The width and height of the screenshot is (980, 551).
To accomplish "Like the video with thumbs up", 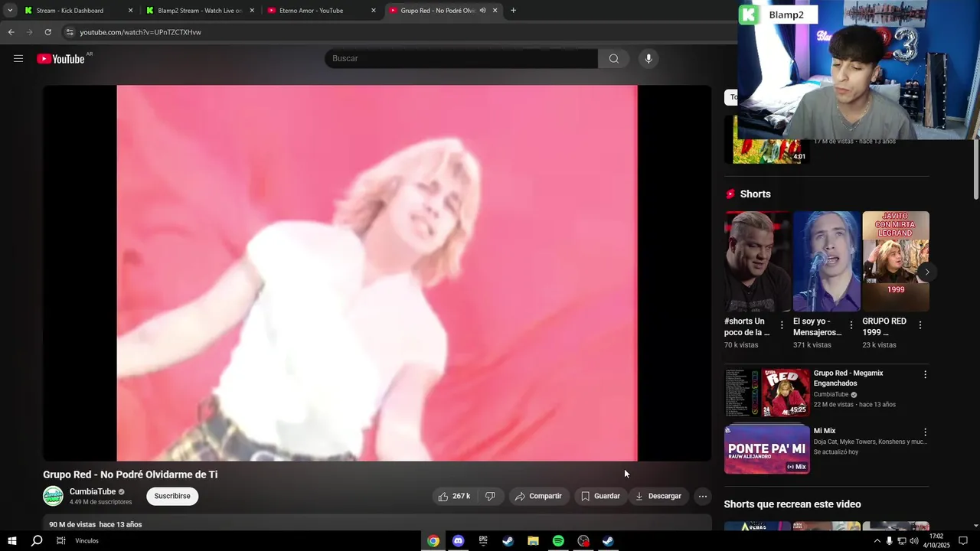I will pyautogui.click(x=454, y=496).
